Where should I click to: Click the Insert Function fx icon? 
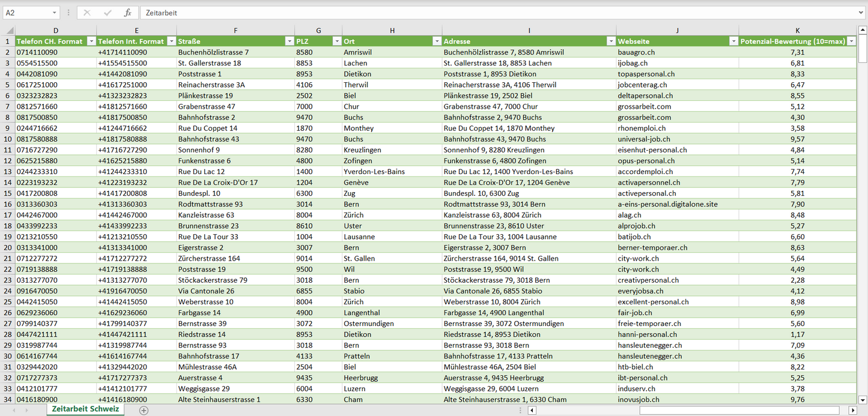click(x=127, y=13)
